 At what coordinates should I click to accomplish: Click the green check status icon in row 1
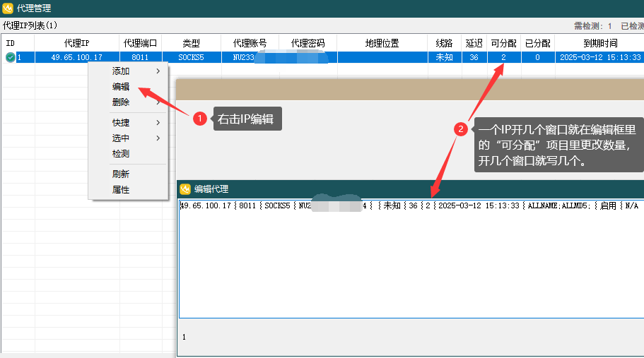[x=10, y=58]
